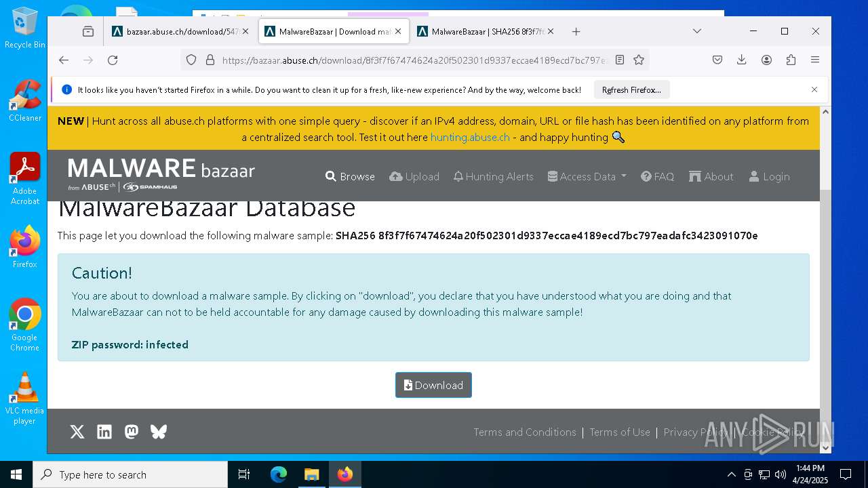The width and height of the screenshot is (868, 488).
Task: Reload the current page
Action: (x=113, y=60)
